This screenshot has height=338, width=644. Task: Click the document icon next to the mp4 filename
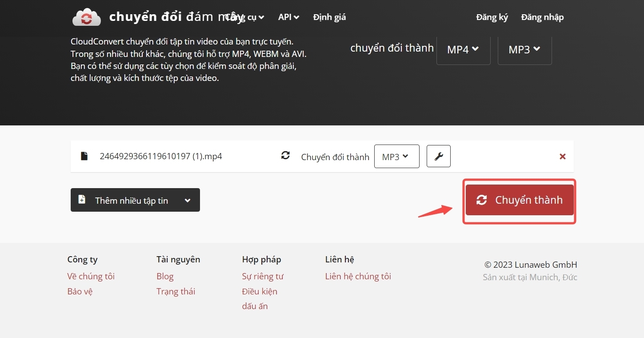(84, 156)
